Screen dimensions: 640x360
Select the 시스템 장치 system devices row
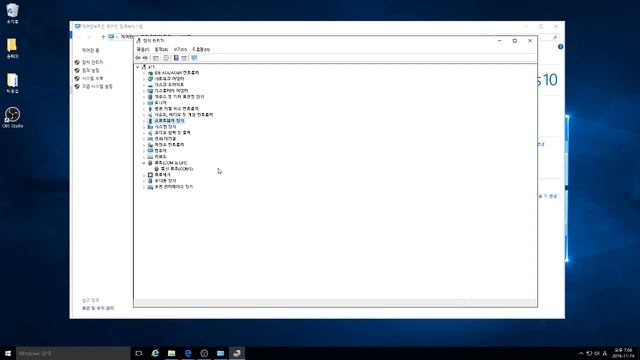tap(165, 127)
